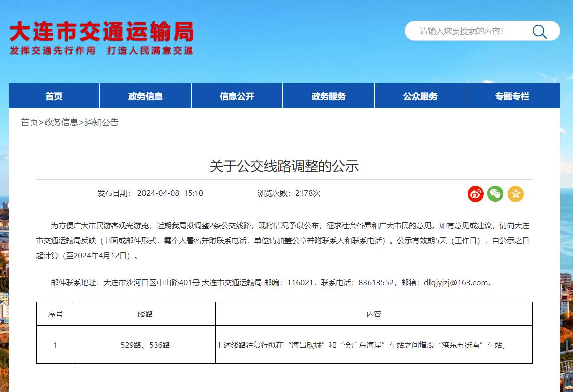Go to the 政务服务 navigation item
Screen dimensions: 573x392
tap(329, 96)
